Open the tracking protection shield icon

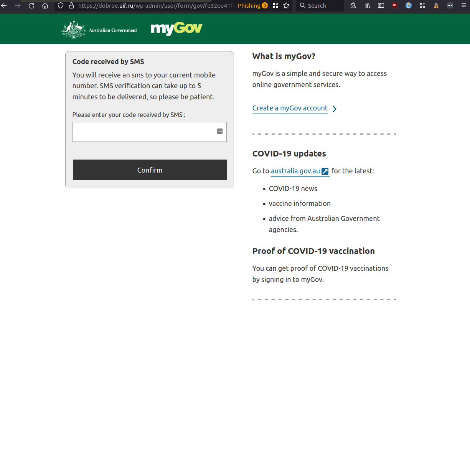coord(61,5)
